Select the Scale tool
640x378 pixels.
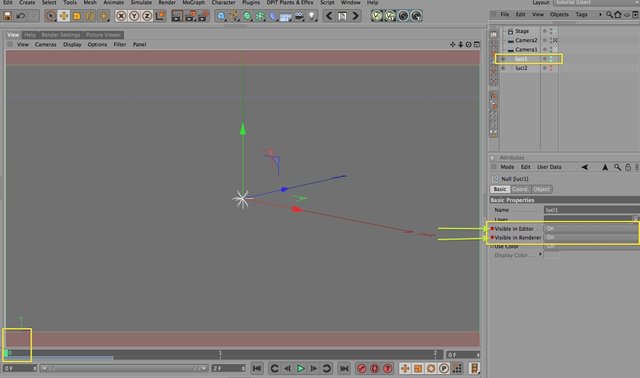[x=77, y=16]
